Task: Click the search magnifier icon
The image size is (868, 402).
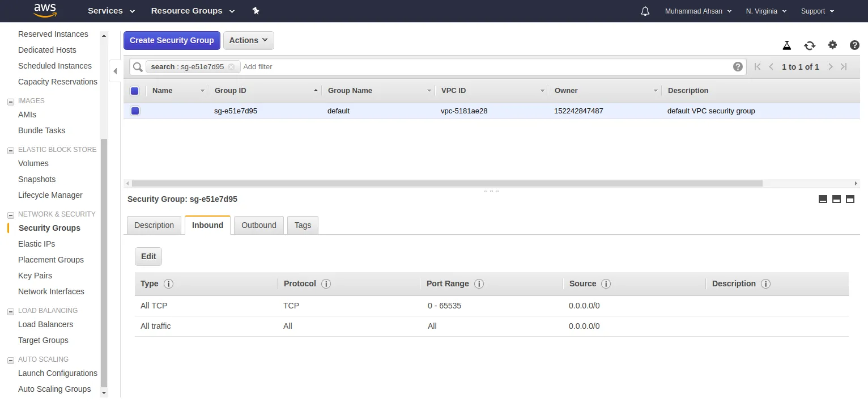Action: click(138, 67)
